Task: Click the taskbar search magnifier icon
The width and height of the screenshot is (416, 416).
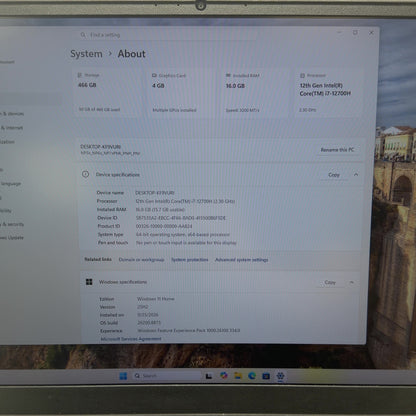Action: click(137, 376)
